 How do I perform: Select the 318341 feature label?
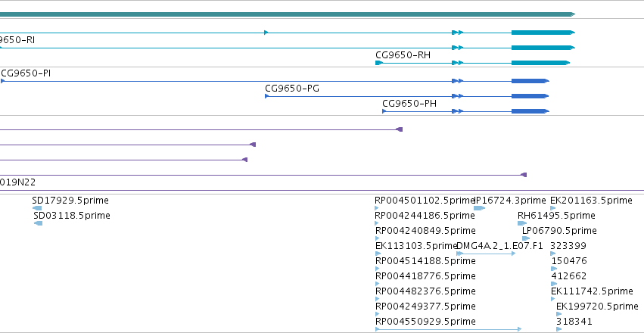(x=574, y=322)
